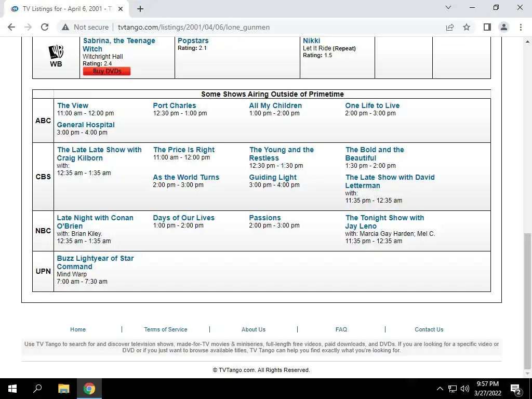Screen dimensions: 532x399
Task: Click the NBC network row label
Action: pyautogui.click(x=43, y=231)
